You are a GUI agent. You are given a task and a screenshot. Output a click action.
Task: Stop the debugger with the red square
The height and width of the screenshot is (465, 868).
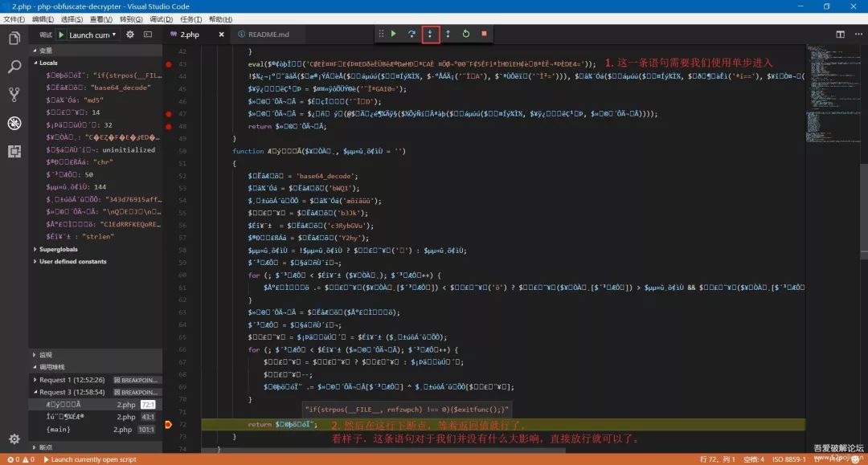tap(483, 34)
